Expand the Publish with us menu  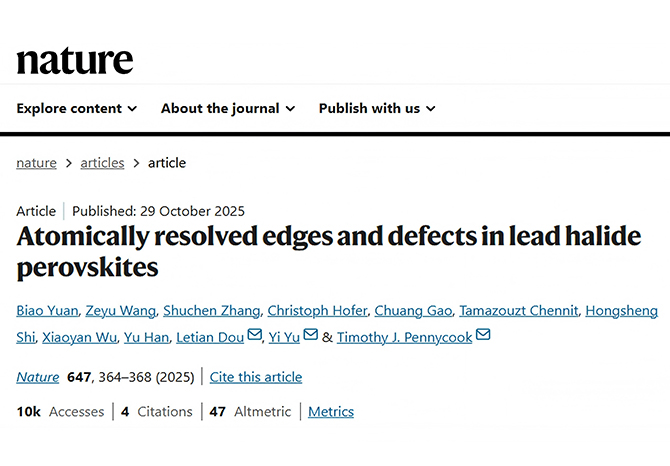click(x=377, y=108)
